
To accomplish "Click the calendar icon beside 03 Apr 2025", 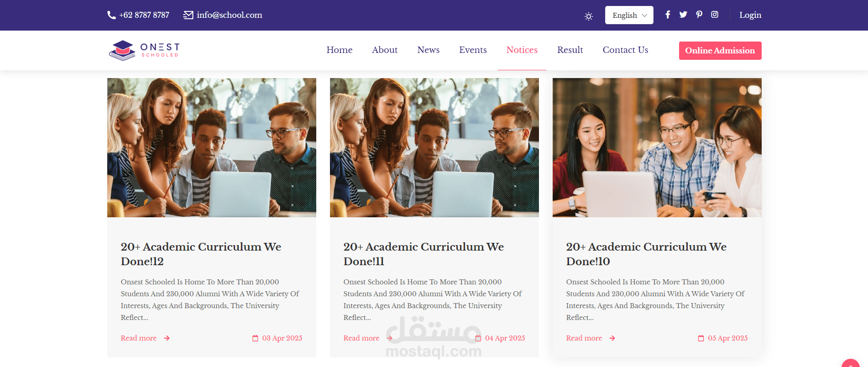I will coord(255,338).
